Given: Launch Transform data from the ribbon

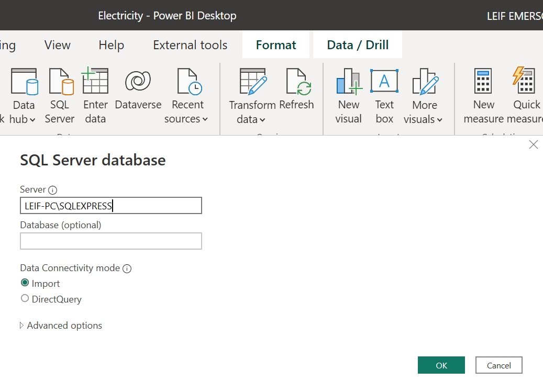Looking at the screenshot, I should coord(252,96).
